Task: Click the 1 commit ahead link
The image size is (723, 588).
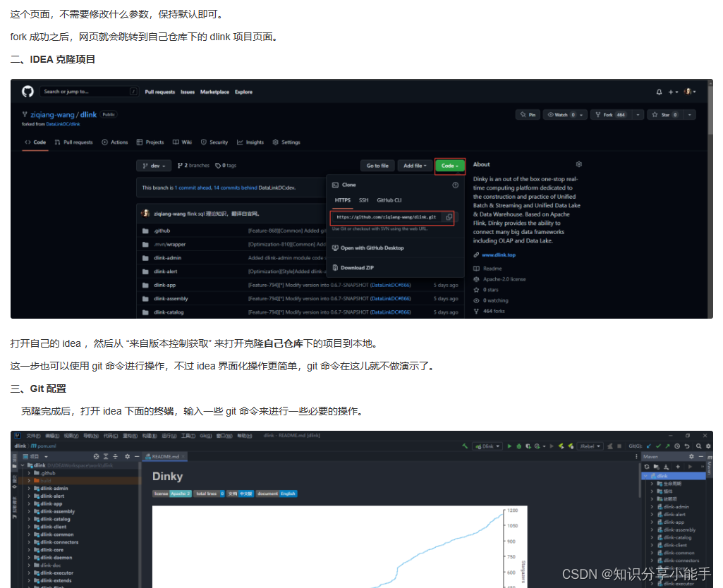Action: 193,188
